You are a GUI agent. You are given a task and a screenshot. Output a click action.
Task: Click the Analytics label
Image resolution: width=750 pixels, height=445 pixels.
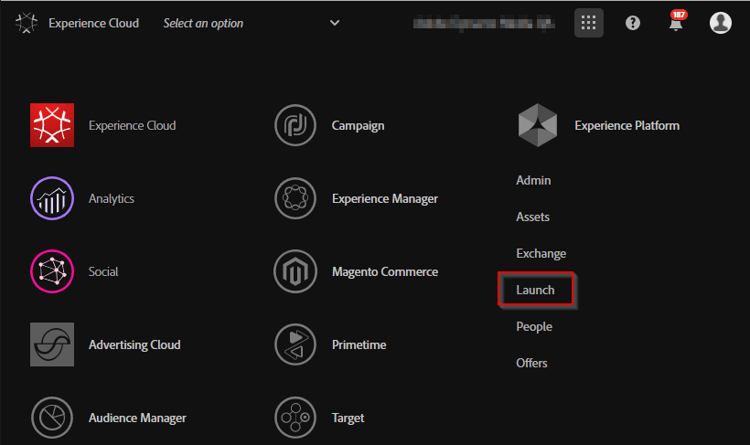[x=111, y=199]
